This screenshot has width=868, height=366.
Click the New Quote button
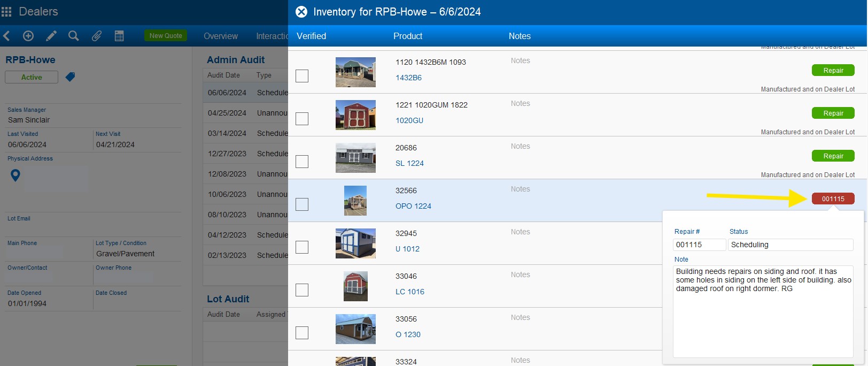point(166,35)
